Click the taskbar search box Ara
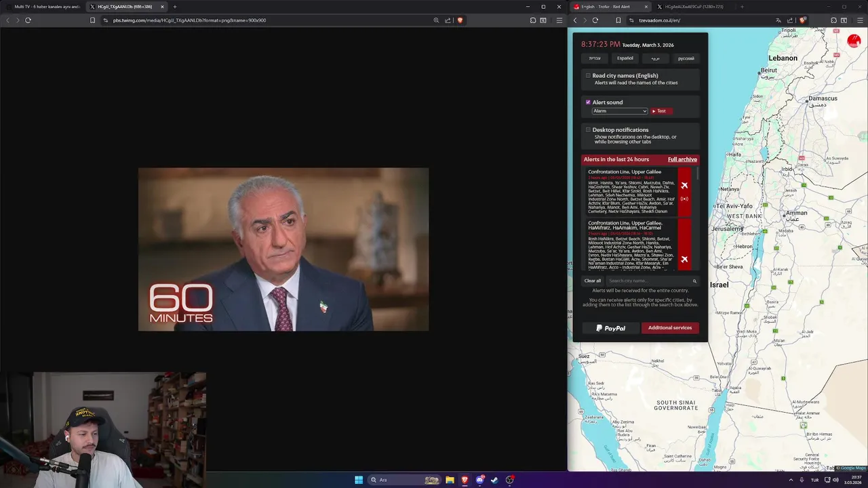The height and width of the screenshot is (488, 868). click(405, 480)
